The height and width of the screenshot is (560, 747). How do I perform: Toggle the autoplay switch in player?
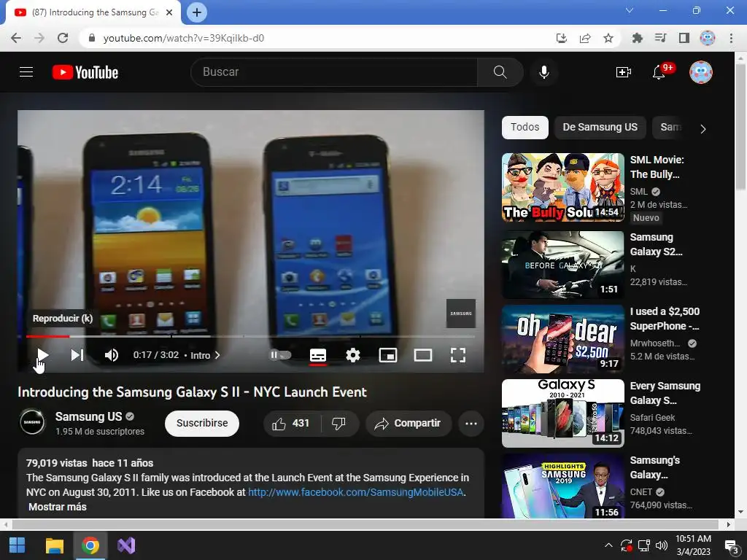point(281,355)
